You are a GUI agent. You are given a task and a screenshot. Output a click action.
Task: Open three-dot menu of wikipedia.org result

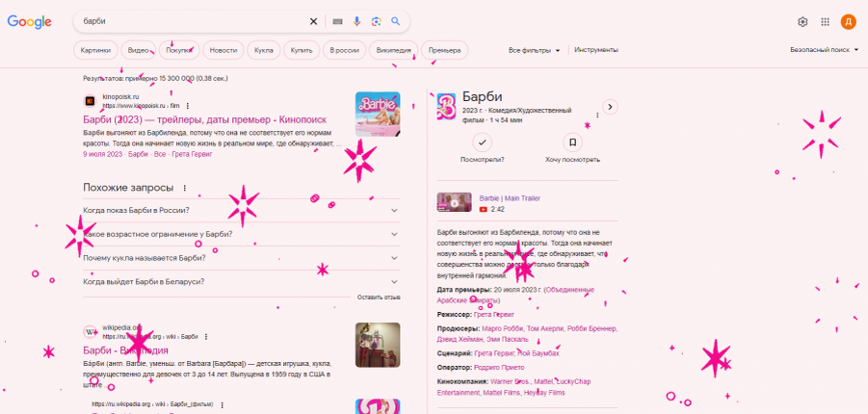point(206,337)
